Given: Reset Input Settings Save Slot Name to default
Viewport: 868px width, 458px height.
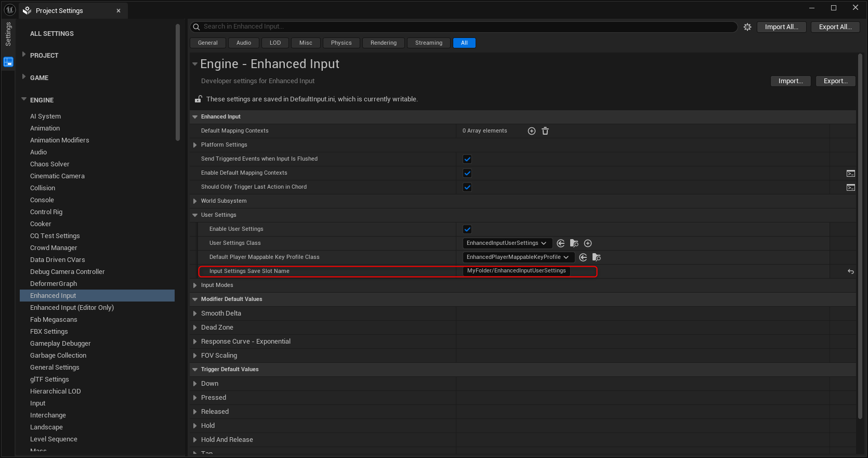Looking at the screenshot, I should [x=851, y=271].
